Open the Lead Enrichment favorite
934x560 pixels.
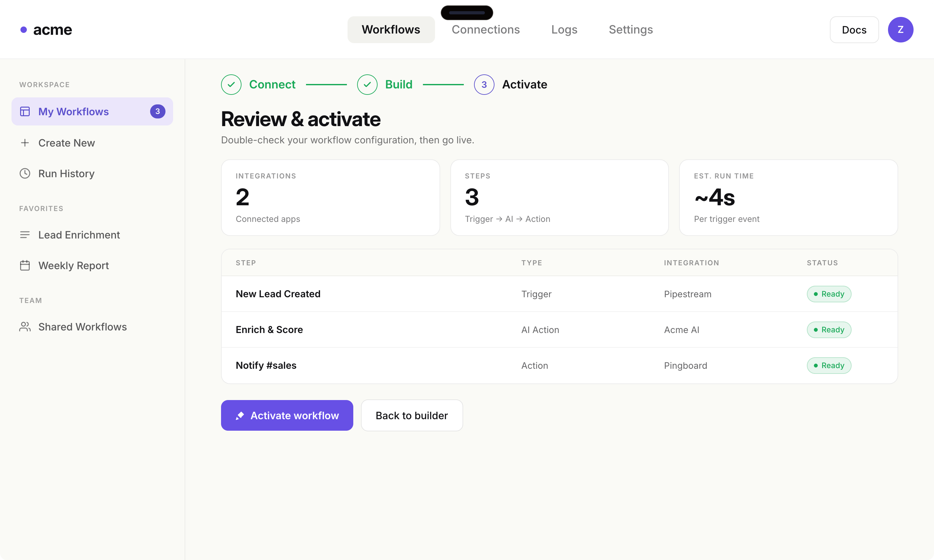click(92, 235)
